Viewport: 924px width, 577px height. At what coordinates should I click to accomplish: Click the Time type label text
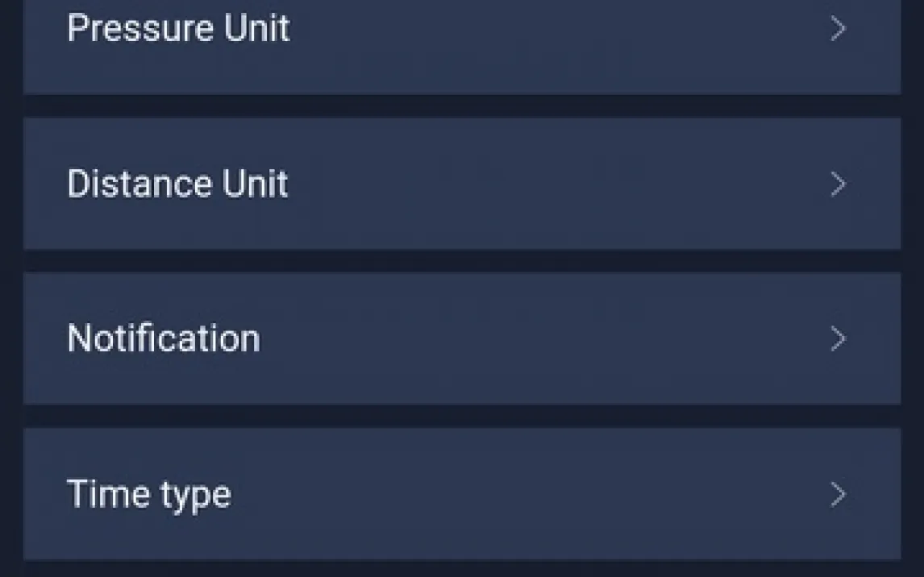pyautogui.click(x=149, y=494)
